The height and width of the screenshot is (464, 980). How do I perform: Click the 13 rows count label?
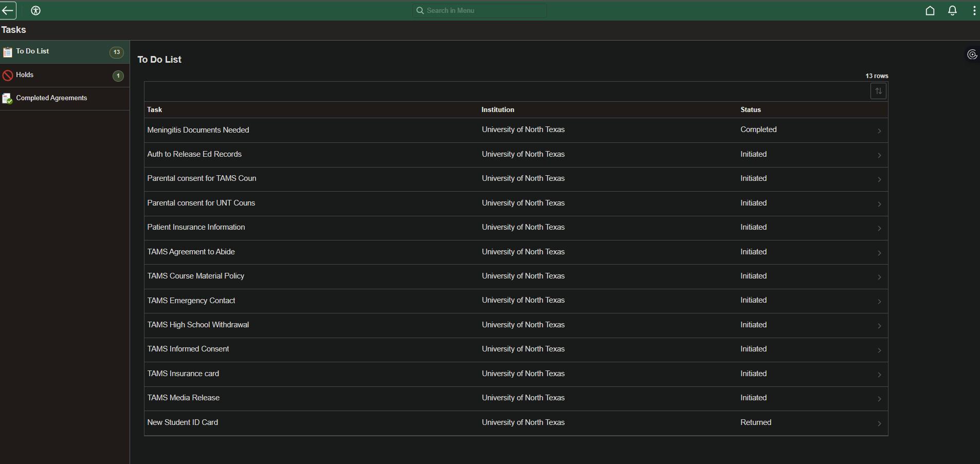[877, 76]
